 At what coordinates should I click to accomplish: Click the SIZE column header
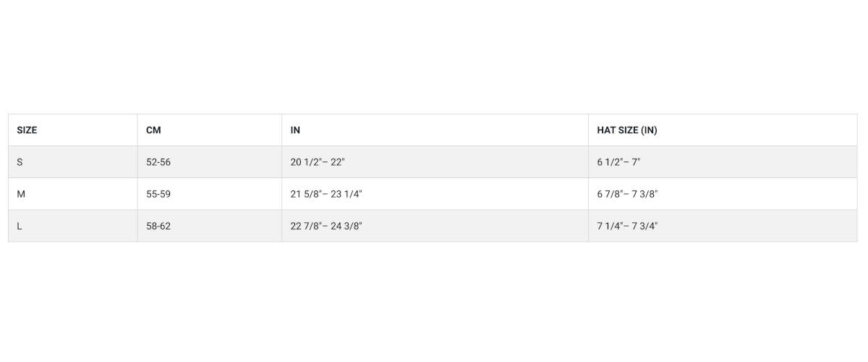(x=27, y=130)
